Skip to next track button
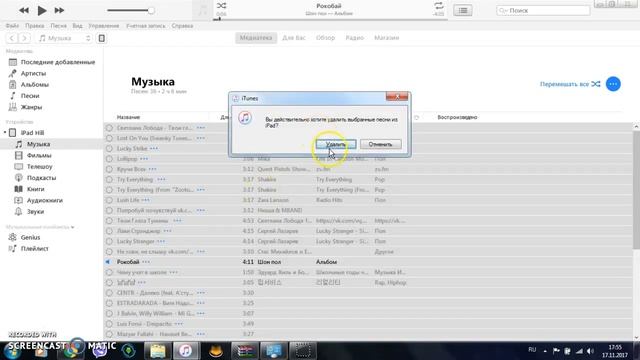The width and height of the screenshot is (640, 360). (59, 10)
